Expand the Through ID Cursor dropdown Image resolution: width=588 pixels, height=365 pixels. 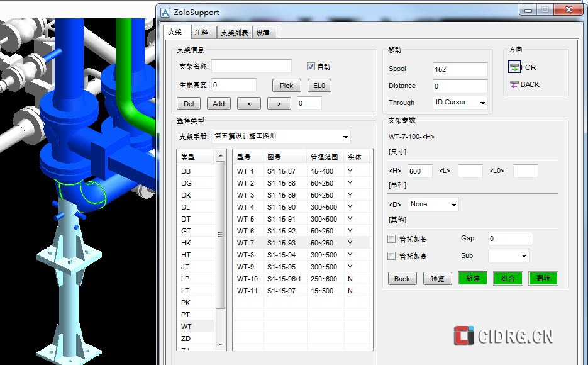click(482, 103)
